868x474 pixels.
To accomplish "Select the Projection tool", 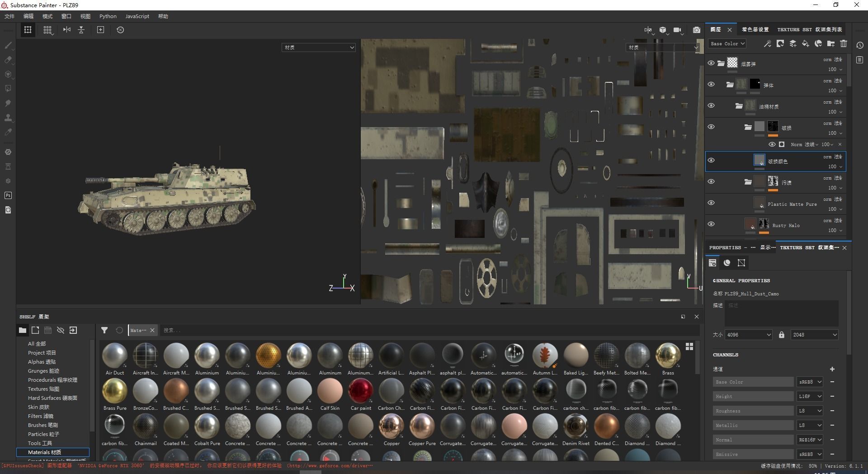I will (x=8, y=74).
